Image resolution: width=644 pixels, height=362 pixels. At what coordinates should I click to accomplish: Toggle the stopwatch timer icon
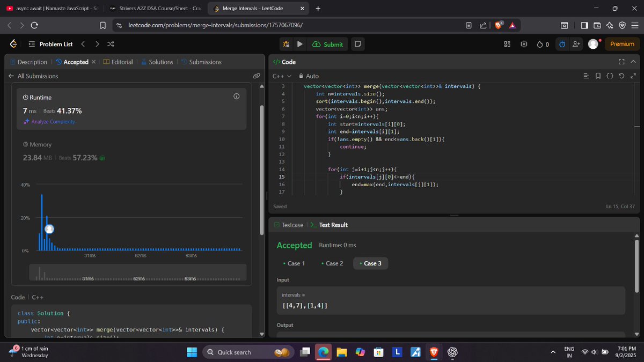click(x=562, y=44)
